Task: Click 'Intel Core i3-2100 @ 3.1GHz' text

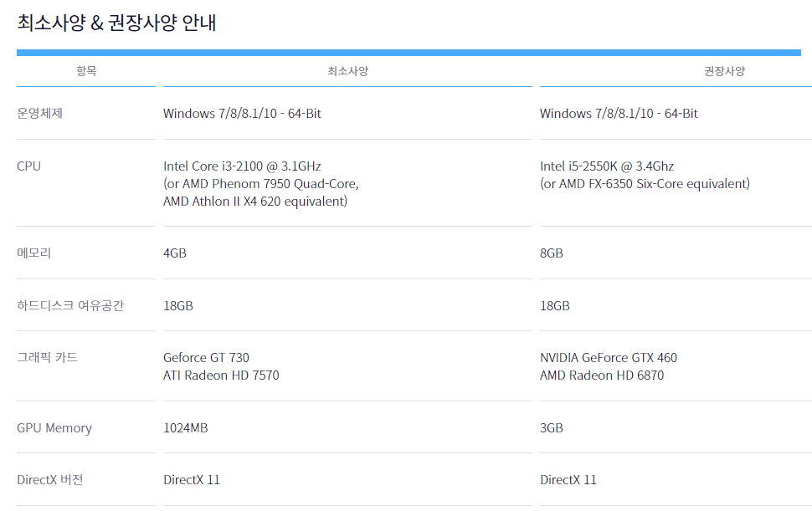Action: tap(242, 166)
